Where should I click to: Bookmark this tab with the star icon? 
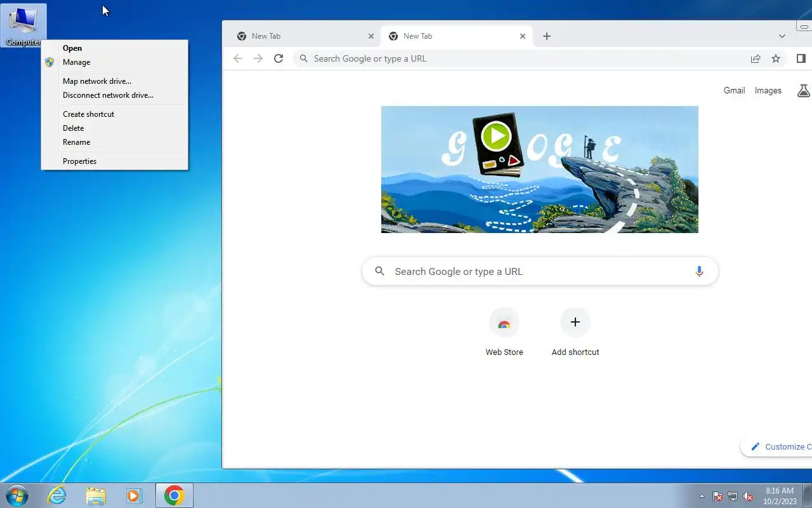[775, 58]
